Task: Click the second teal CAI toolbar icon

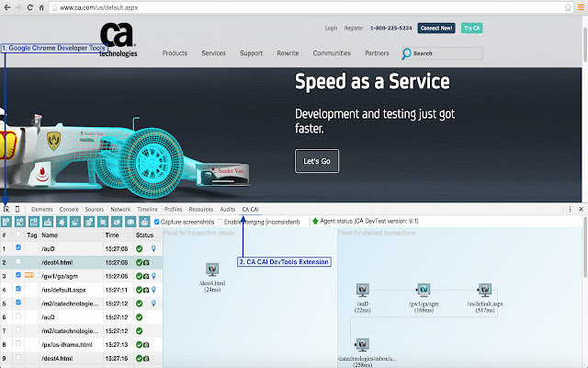Action: (20, 222)
